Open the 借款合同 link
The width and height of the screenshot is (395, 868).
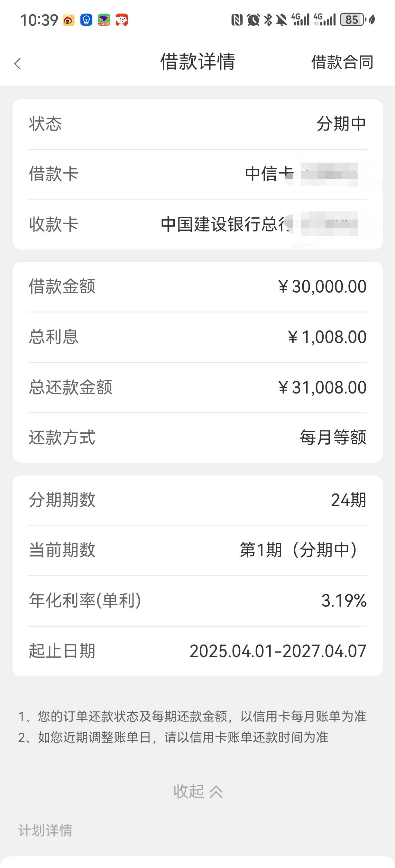click(x=342, y=62)
